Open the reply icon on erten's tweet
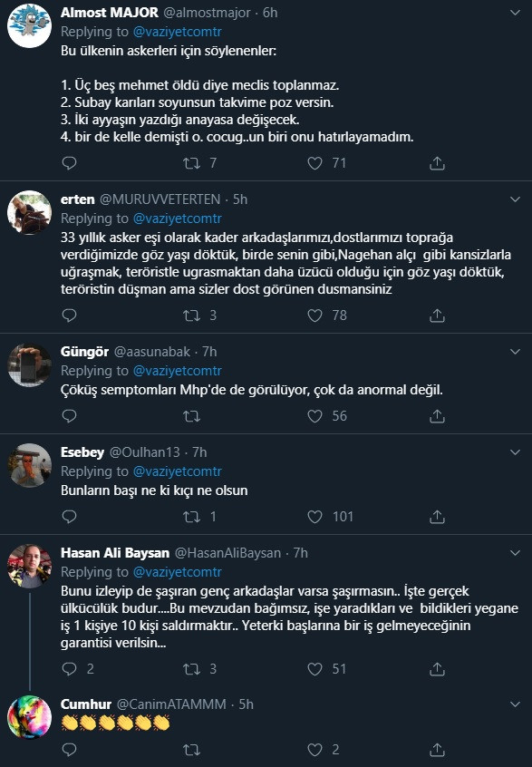 point(70,316)
